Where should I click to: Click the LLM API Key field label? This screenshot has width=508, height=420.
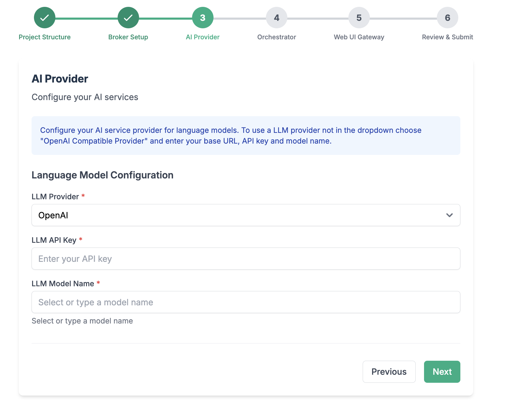(x=54, y=240)
